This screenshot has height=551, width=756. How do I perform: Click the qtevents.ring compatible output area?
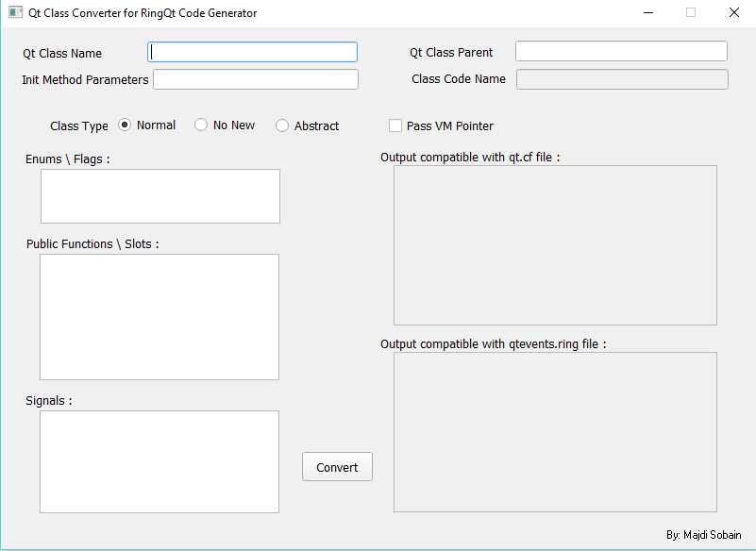[x=555, y=431]
